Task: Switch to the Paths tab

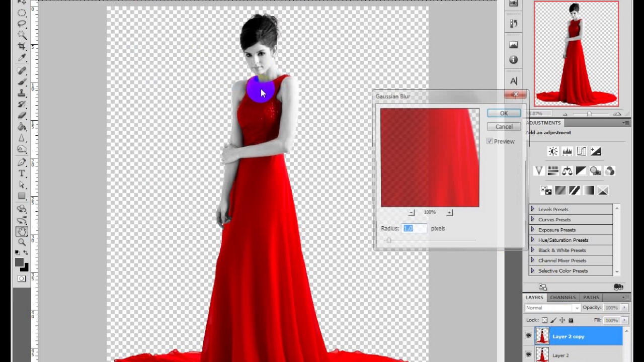Action: 591,297
